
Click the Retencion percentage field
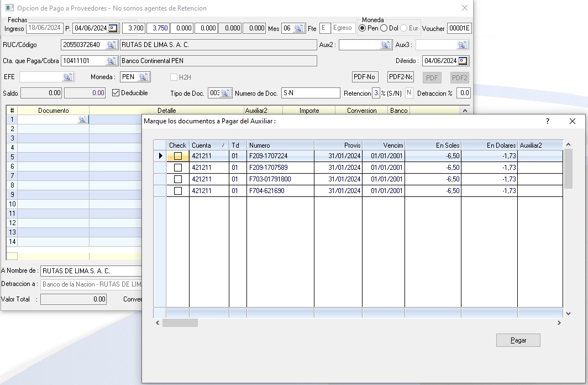click(x=376, y=93)
